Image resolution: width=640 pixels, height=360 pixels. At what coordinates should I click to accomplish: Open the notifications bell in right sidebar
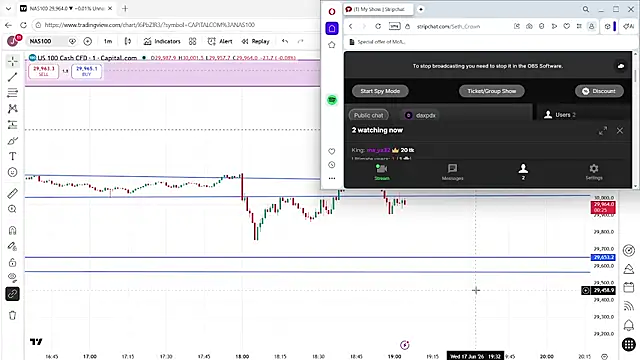[x=629, y=325]
